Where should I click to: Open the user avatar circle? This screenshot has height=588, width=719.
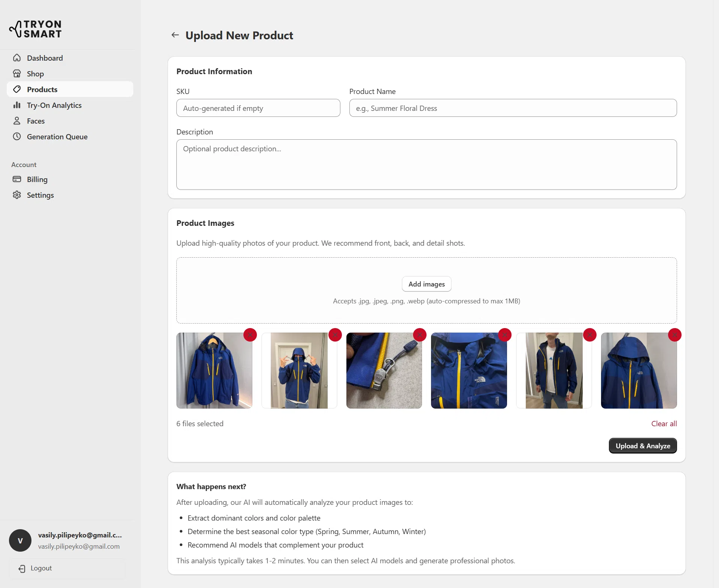pos(20,540)
